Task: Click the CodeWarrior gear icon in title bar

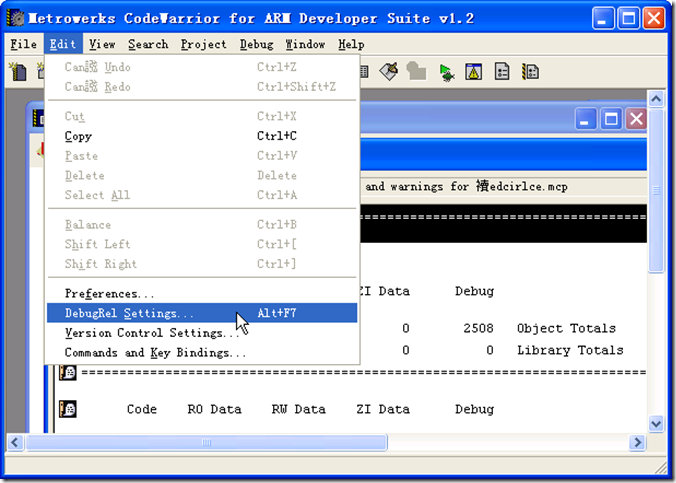Action: coord(16,18)
